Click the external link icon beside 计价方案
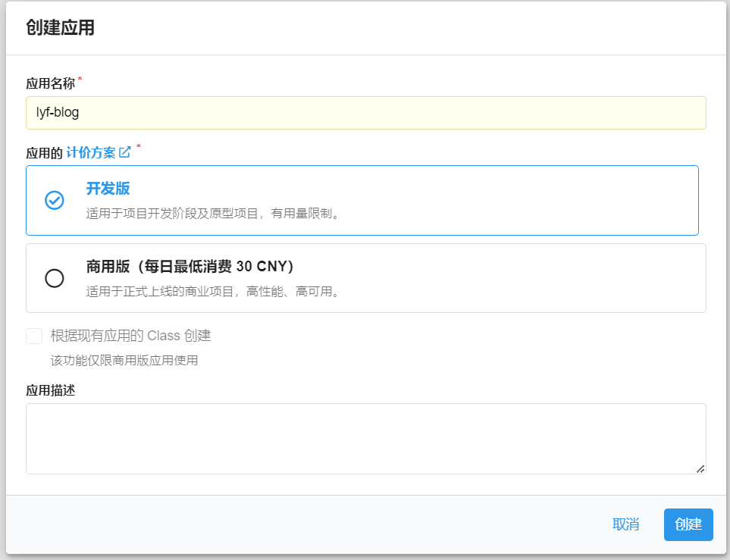730x560 pixels. click(125, 152)
